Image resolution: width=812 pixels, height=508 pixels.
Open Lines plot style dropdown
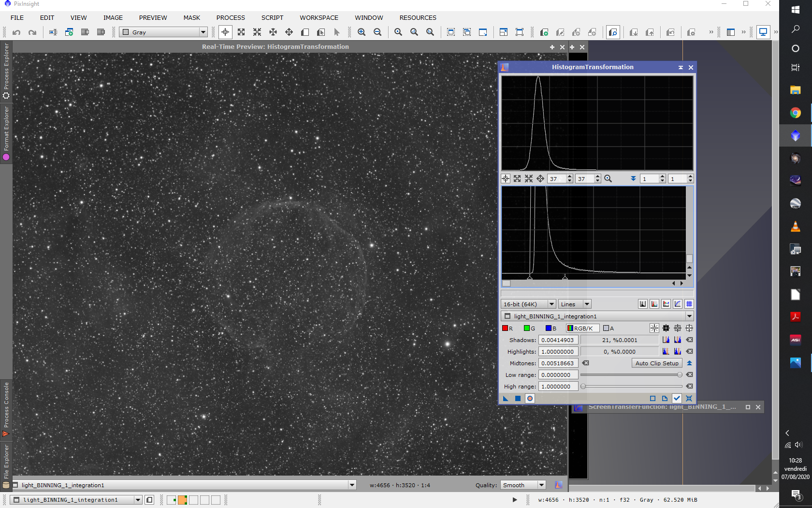(x=575, y=304)
